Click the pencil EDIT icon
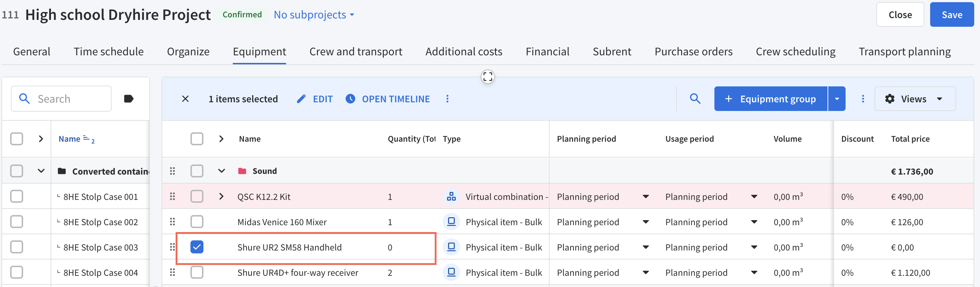The height and width of the screenshot is (287, 980). pyautogui.click(x=301, y=99)
